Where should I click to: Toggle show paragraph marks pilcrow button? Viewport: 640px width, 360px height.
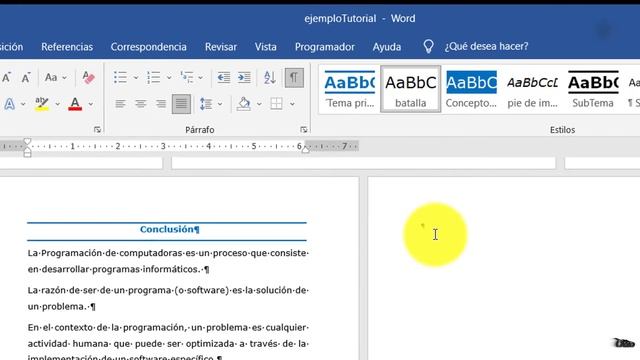[294, 77]
